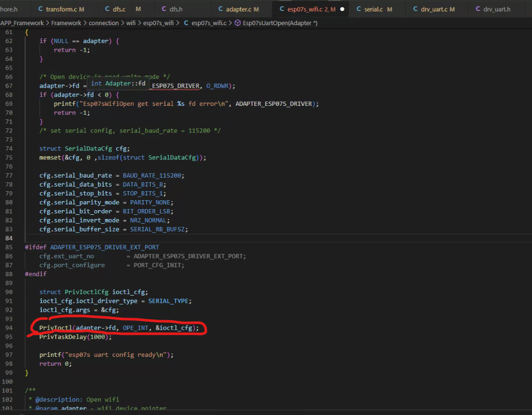Image resolution: width=532 pixels, height=415 pixels.
Task: Click struct SerialDataCfg cfg declaration
Action: coord(84,148)
